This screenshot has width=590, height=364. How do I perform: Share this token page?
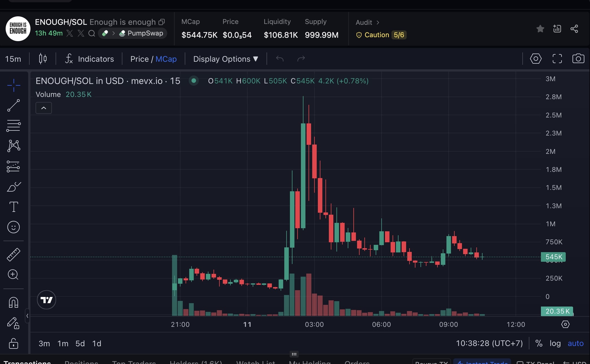point(574,29)
